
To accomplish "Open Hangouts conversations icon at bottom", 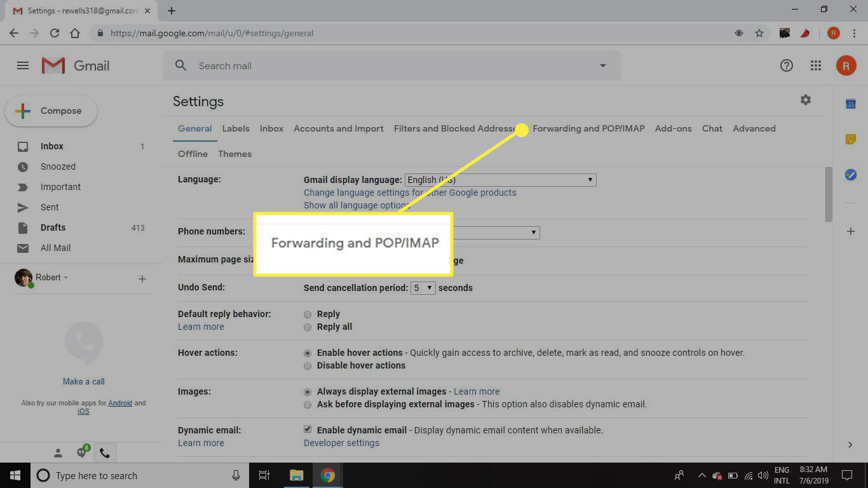I will (x=81, y=452).
